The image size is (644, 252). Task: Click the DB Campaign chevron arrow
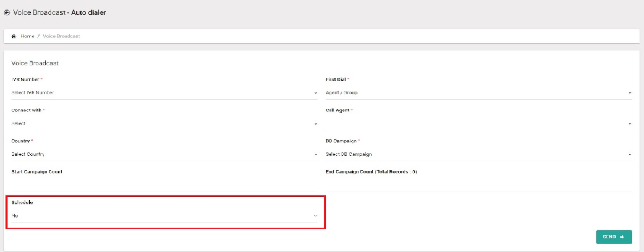[x=629, y=155]
